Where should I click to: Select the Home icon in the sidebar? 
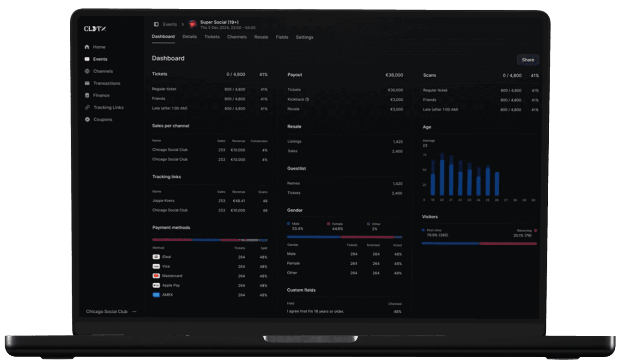(87, 47)
